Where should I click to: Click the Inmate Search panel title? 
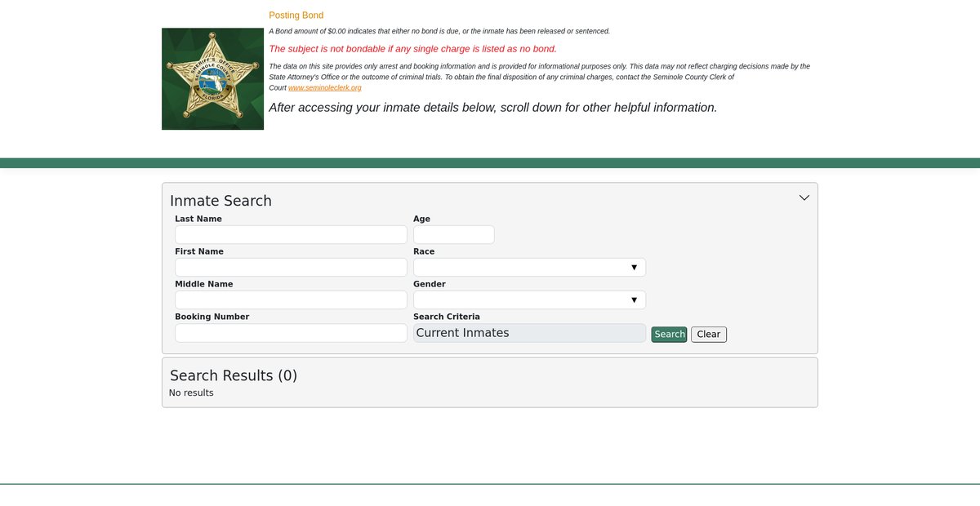pos(220,201)
